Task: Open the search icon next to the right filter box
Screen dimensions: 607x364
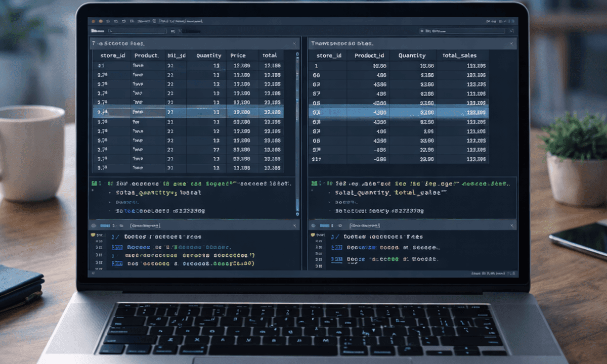Action: point(512,30)
